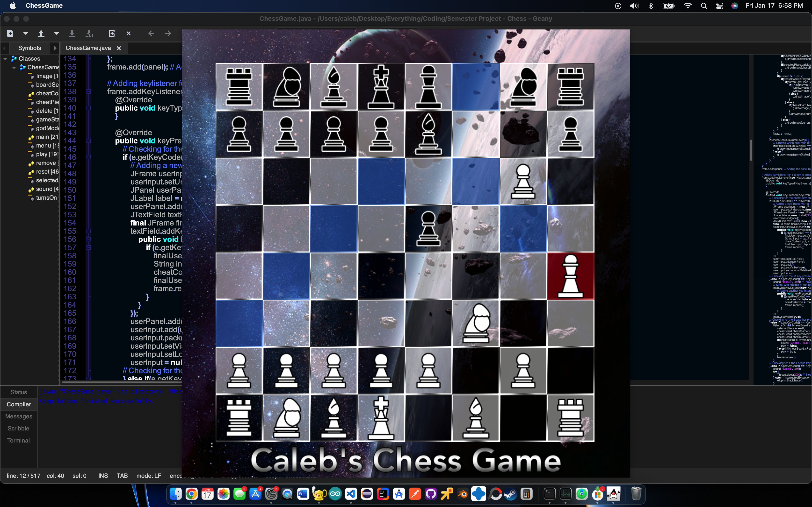Image resolution: width=812 pixels, height=507 pixels.
Task: Open Finder from the Dock
Action: pyautogui.click(x=175, y=493)
